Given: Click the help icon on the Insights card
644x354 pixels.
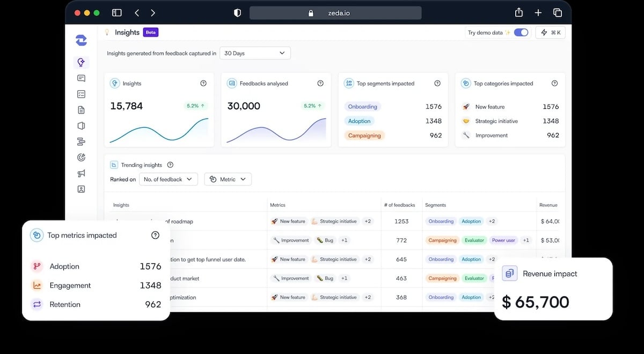Looking at the screenshot, I should (203, 83).
